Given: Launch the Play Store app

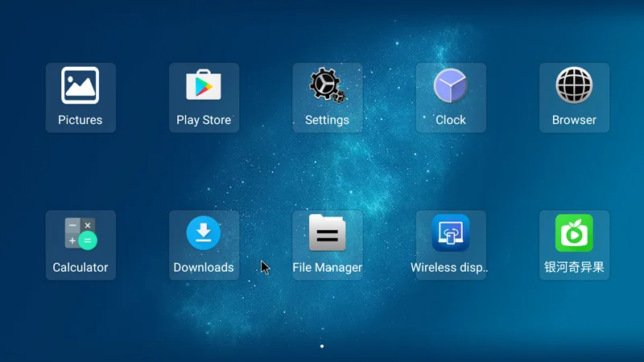Looking at the screenshot, I should coord(204,97).
